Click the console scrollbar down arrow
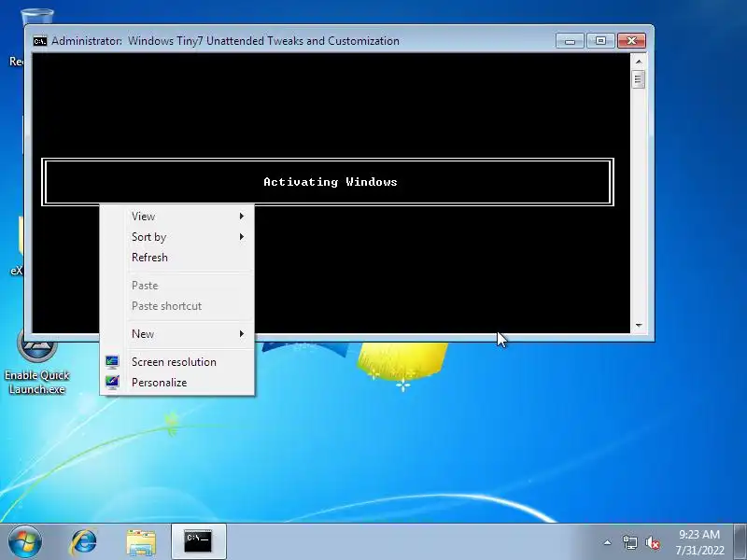The width and height of the screenshot is (747, 560). pyautogui.click(x=639, y=325)
